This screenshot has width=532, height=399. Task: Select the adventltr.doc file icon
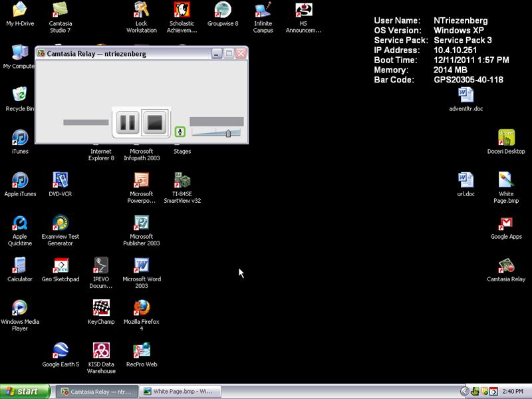466,94
